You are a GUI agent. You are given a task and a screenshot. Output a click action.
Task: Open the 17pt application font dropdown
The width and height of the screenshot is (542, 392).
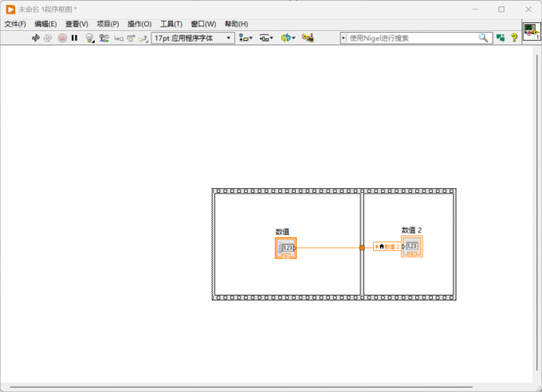(193, 38)
